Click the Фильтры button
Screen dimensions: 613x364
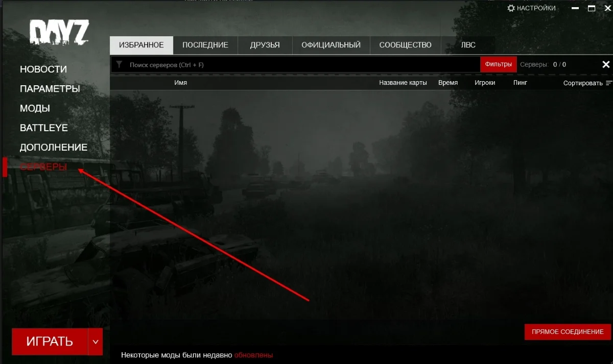498,64
